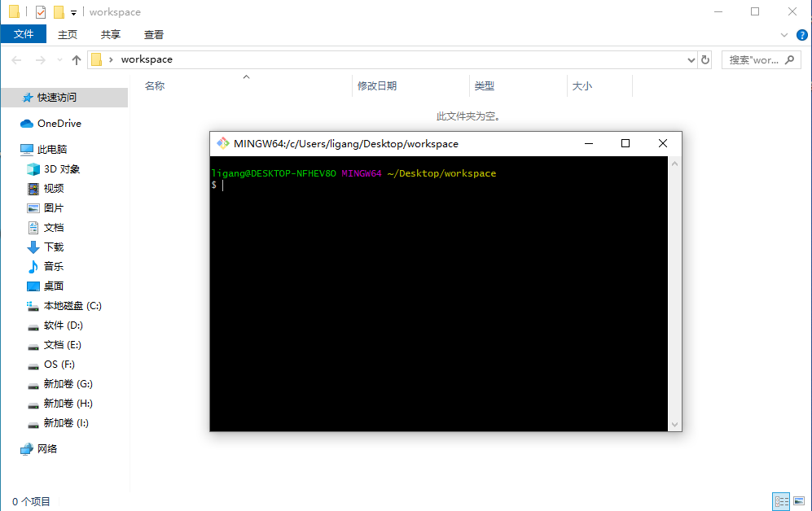This screenshot has height=511, width=812.
Task: Click terminal scrollbar down arrow
Action: [x=674, y=425]
